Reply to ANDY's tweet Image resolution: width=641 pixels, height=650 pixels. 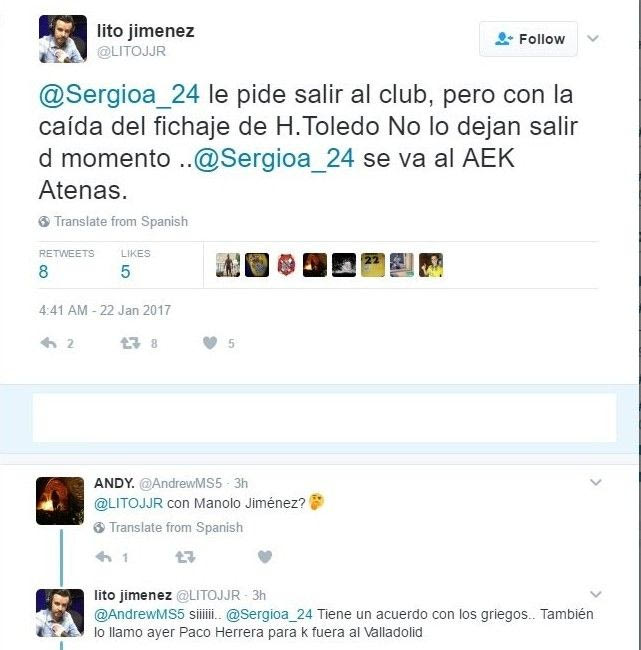[104, 557]
